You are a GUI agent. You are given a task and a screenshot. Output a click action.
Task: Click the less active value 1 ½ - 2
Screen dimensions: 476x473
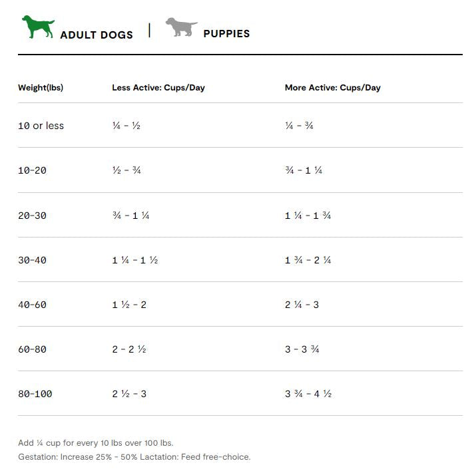[x=129, y=305]
